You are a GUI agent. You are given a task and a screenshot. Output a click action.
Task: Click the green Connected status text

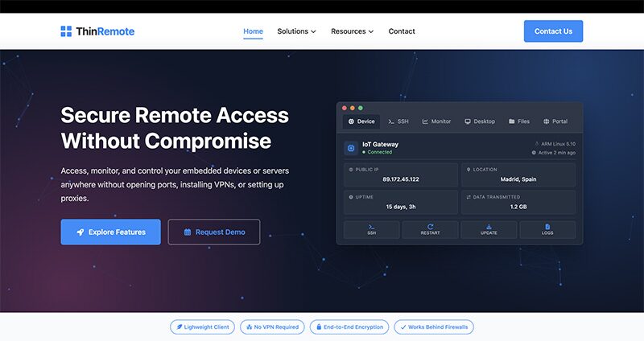tap(379, 152)
